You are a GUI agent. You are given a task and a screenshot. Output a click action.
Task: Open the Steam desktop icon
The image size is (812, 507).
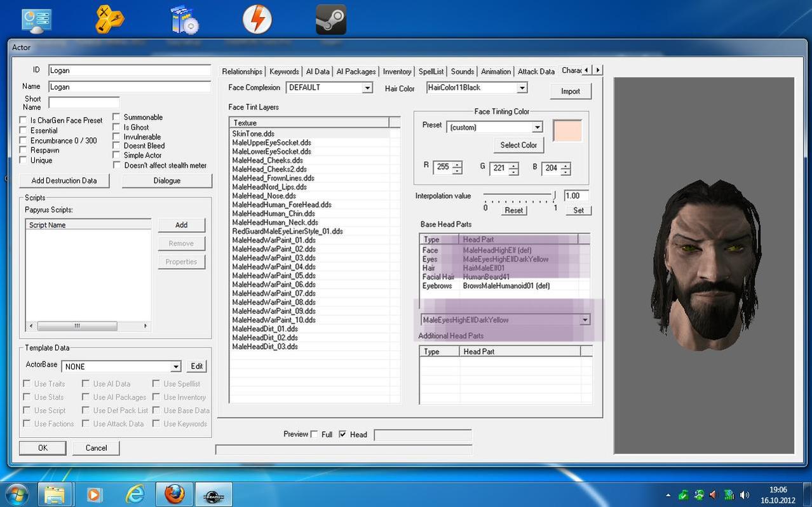point(331,20)
